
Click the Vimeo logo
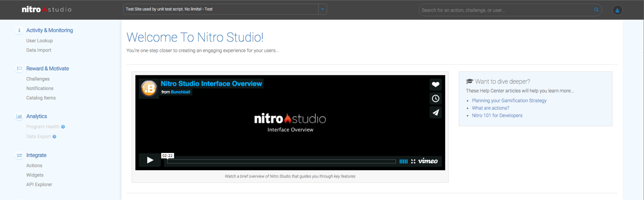click(x=428, y=161)
